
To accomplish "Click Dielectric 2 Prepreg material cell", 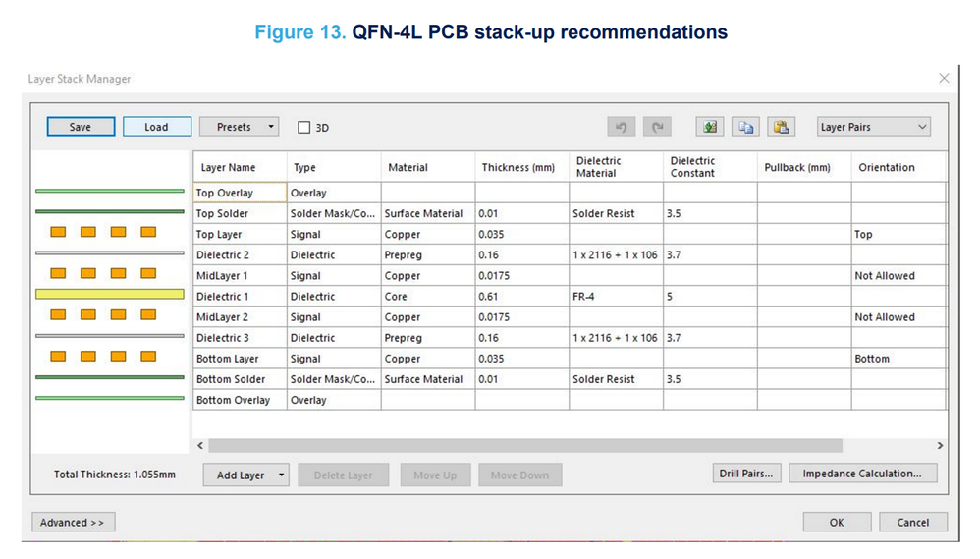I will click(428, 254).
